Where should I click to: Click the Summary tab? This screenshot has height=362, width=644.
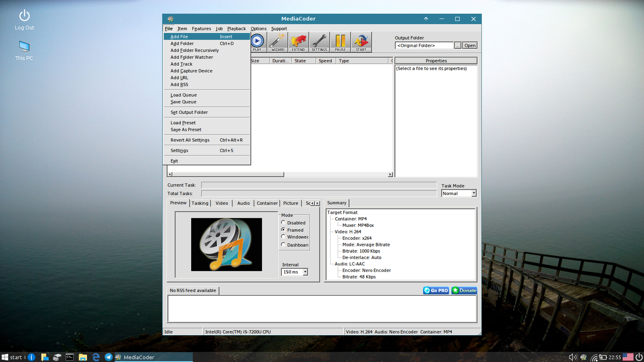pos(337,203)
